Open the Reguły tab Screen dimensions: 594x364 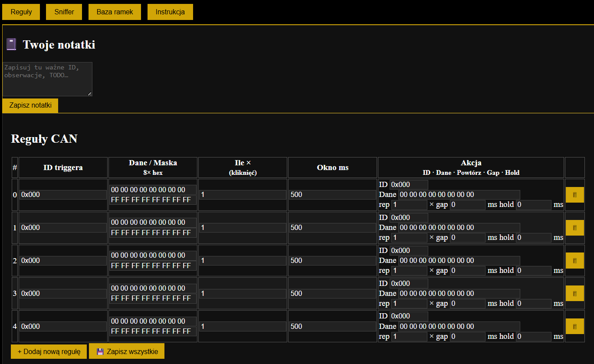(21, 12)
